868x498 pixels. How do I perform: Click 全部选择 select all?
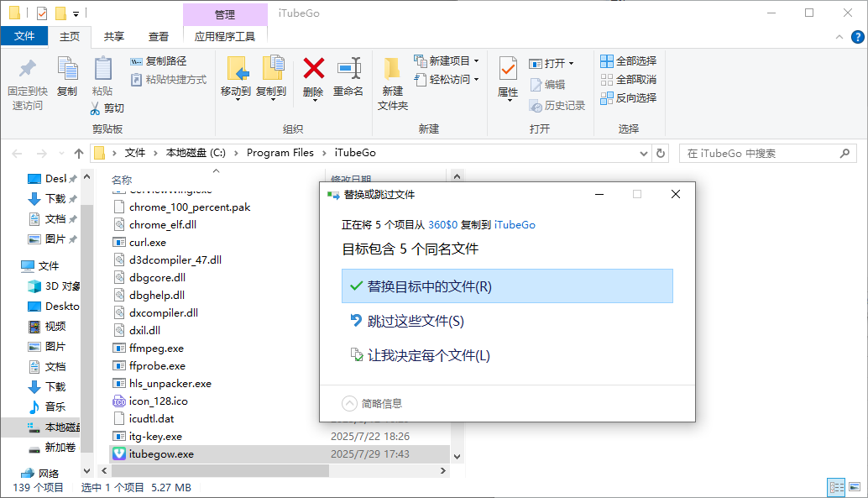point(629,61)
